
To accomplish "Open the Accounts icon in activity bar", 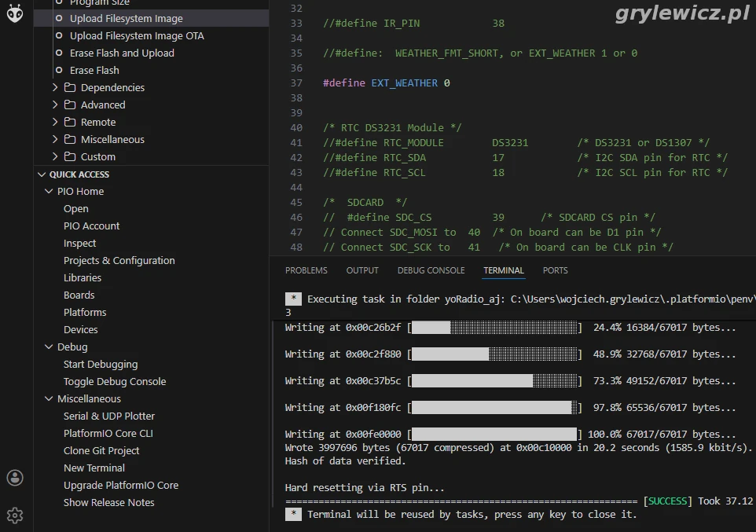I will [15, 478].
